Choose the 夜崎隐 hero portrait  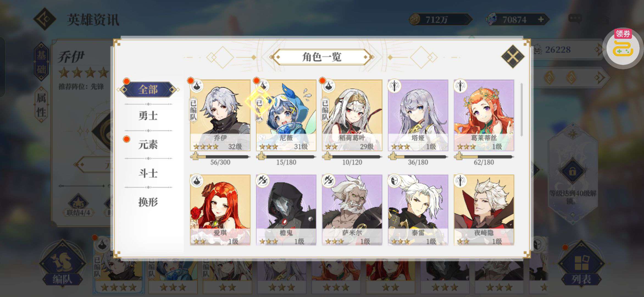[484, 210]
